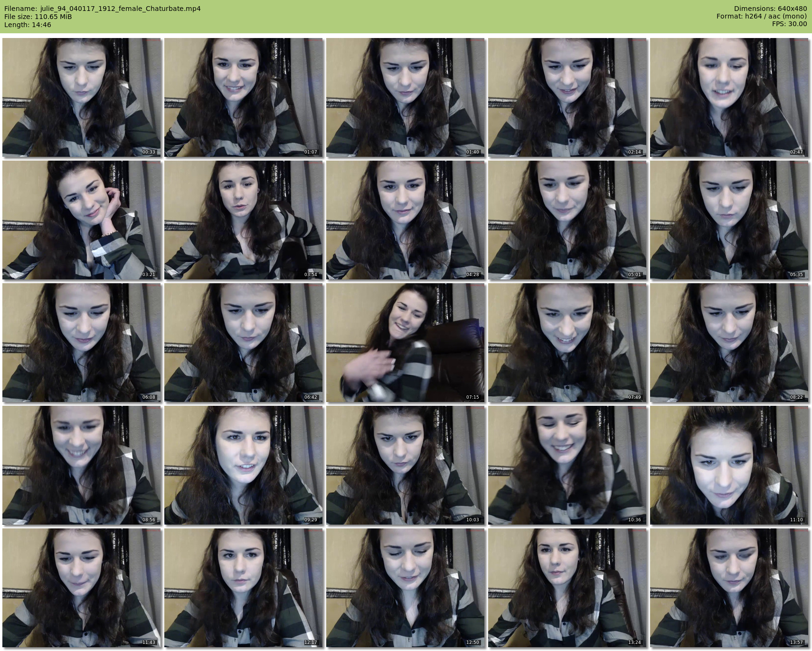
Task: Click the Dimensions 640x480 text
Action: 770,9
